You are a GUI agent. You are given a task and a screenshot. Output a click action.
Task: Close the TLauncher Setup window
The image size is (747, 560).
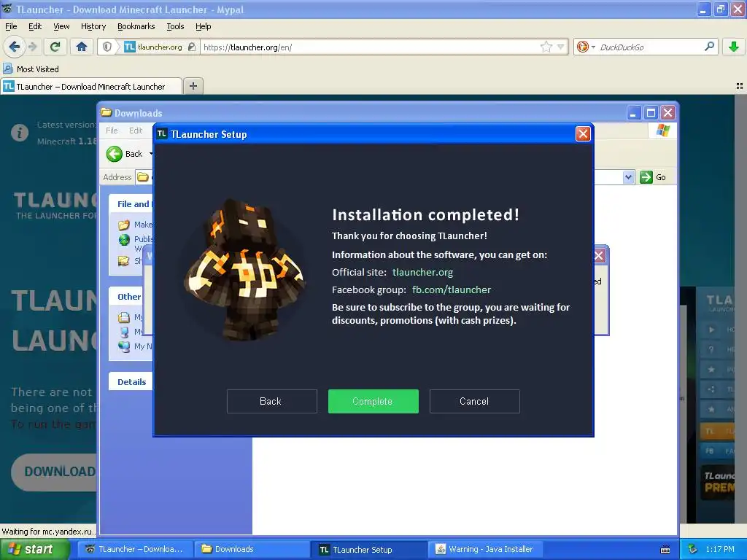coord(583,134)
